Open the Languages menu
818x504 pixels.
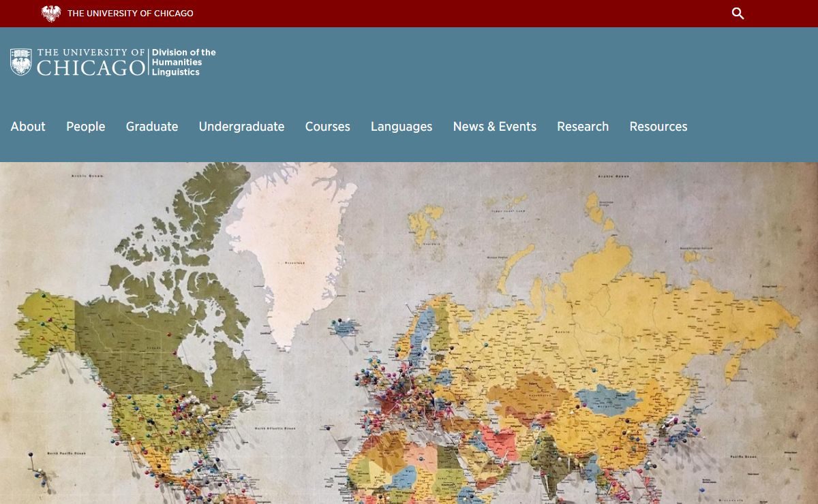pyautogui.click(x=402, y=127)
